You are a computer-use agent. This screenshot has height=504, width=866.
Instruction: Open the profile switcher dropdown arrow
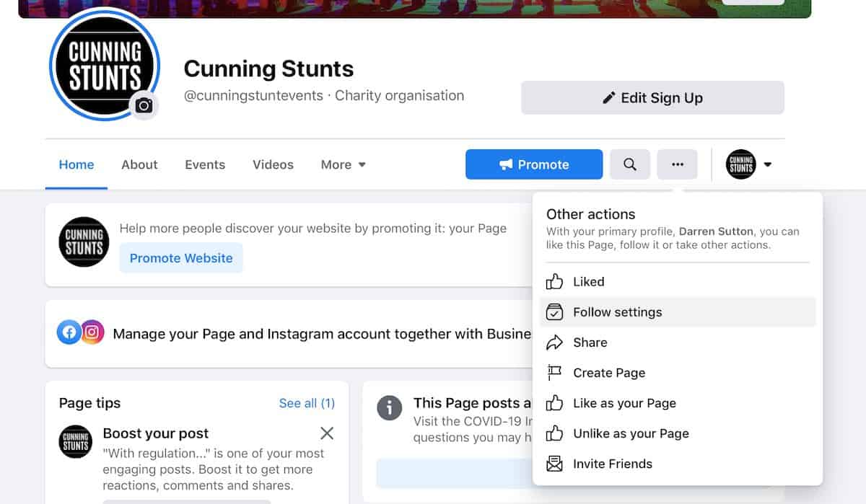point(767,164)
